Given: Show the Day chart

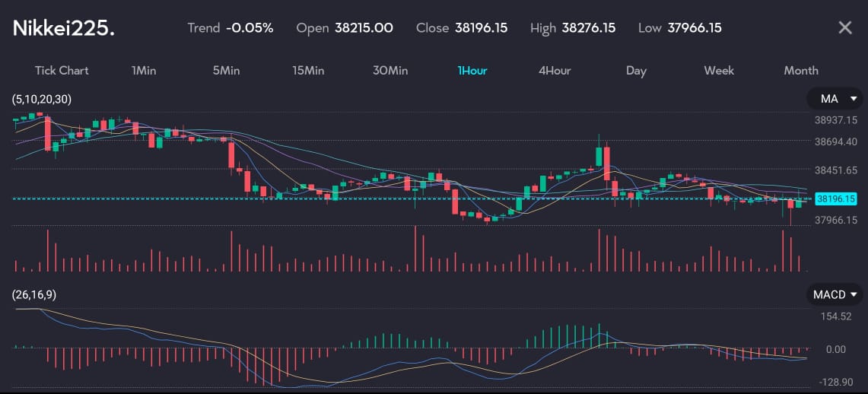Looking at the screenshot, I should pos(636,71).
